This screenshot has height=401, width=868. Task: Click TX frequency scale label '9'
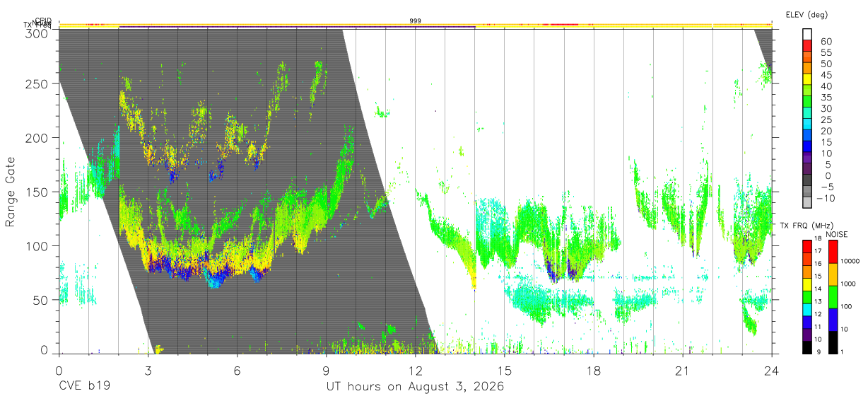click(x=819, y=352)
